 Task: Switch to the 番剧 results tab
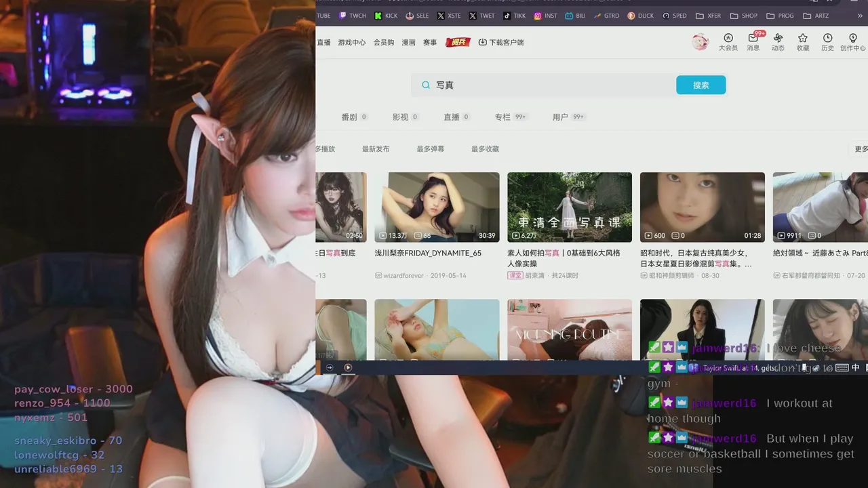pos(354,117)
